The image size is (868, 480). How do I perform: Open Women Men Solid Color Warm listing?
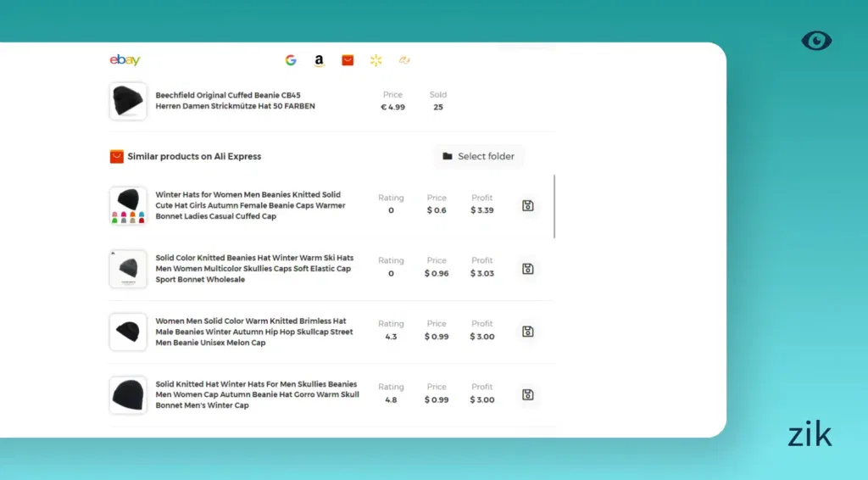point(251,332)
